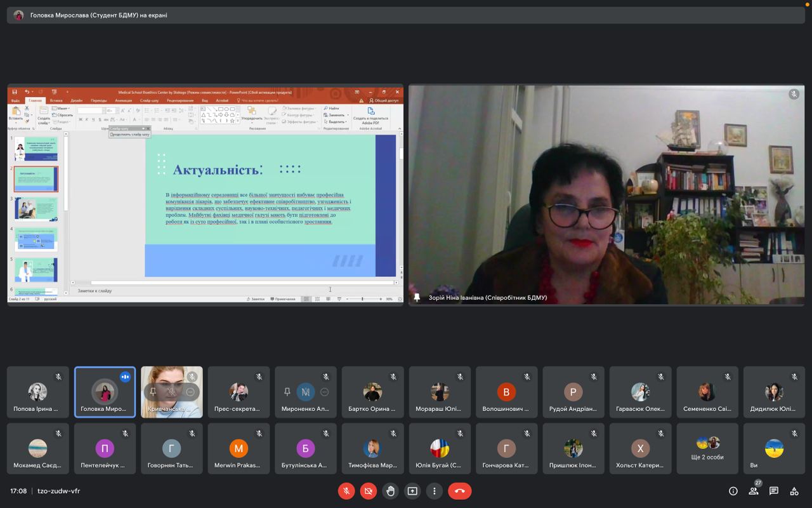Open the Вставка tab in shared PowerPoint
The image size is (812, 508).
click(x=56, y=100)
